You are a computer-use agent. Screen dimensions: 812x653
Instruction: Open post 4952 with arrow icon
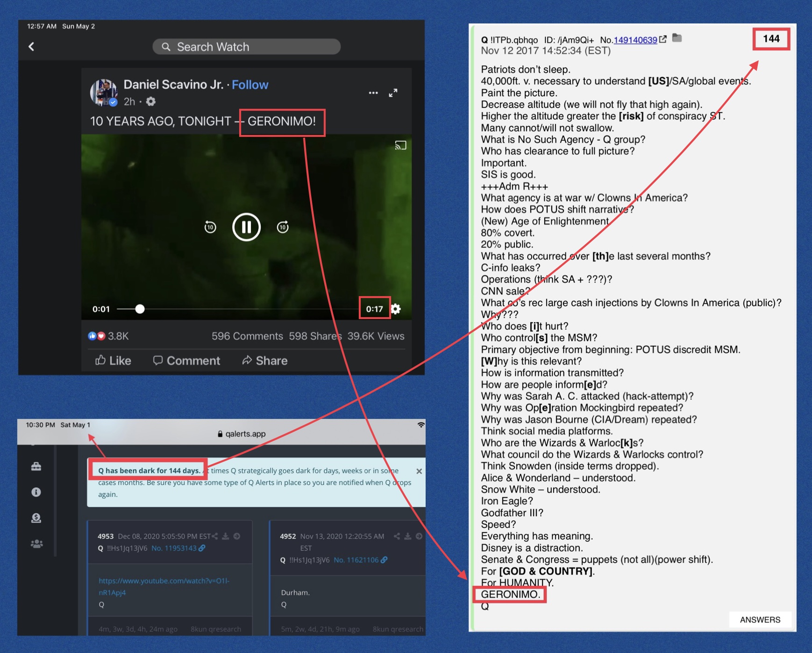click(x=419, y=536)
